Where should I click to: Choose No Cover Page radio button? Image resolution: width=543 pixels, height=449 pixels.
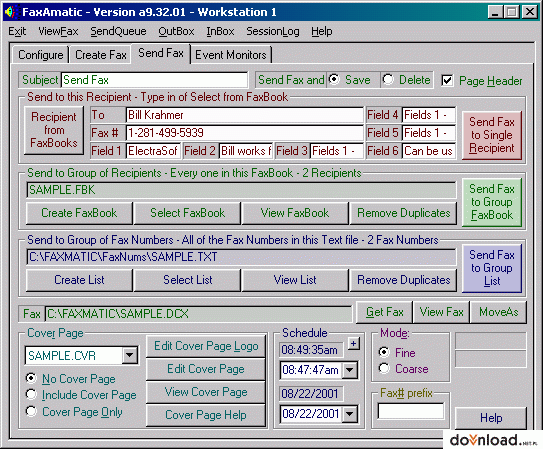[x=31, y=378]
